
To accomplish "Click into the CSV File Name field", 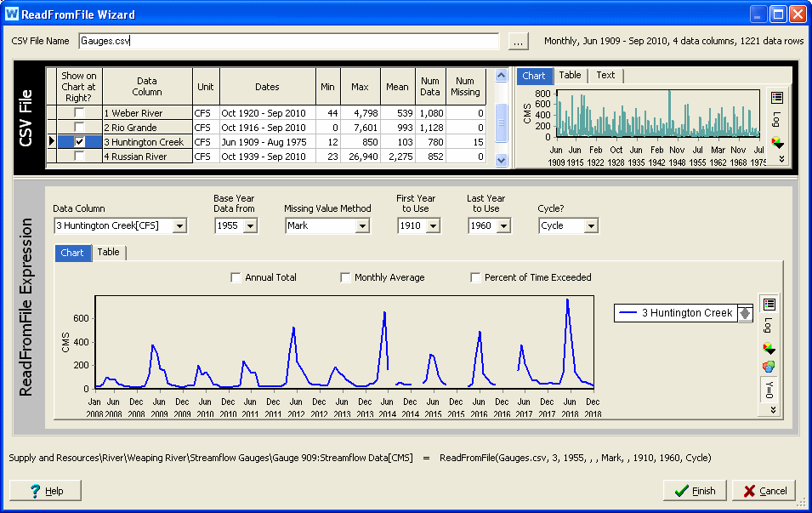I will pos(288,41).
